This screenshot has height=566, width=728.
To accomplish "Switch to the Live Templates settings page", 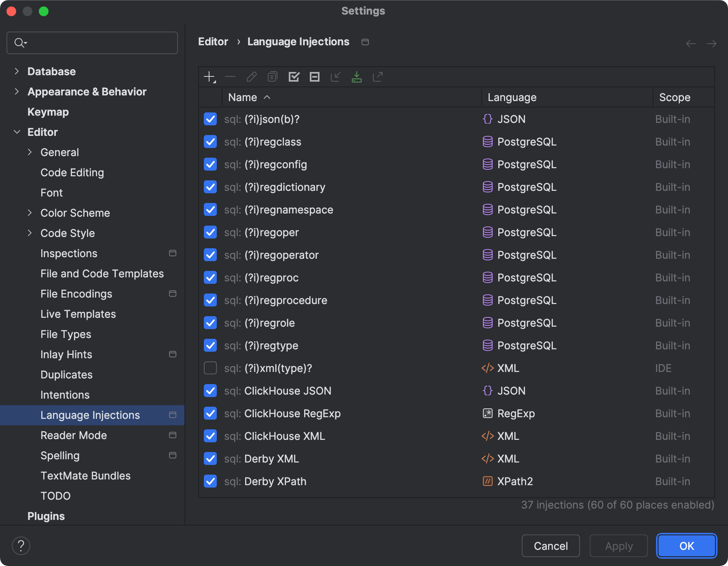I will click(x=78, y=314).
